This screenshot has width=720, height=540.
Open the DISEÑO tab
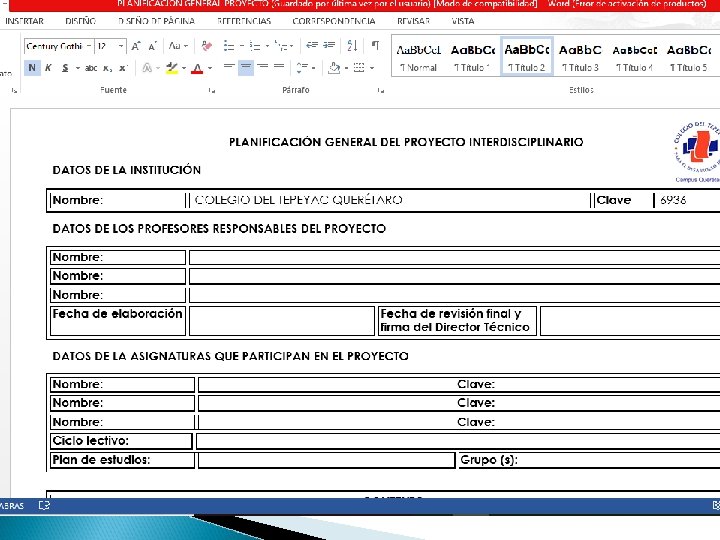pos(80,21)
